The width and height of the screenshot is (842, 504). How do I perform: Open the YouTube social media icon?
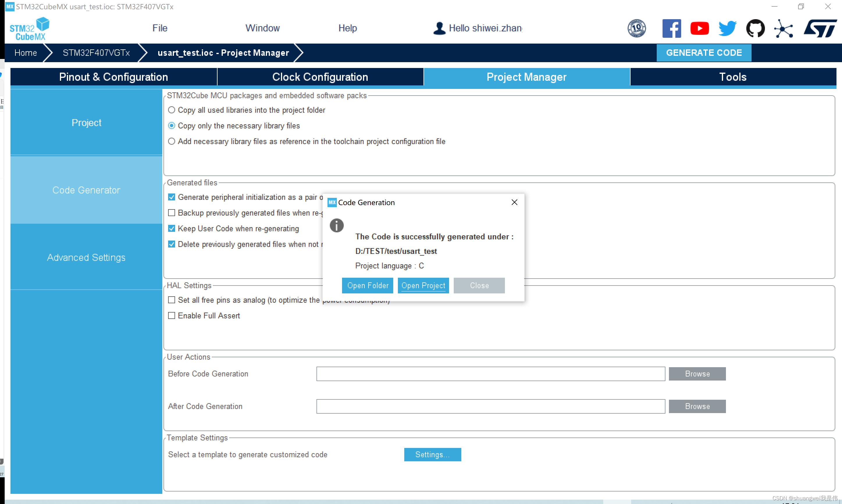(x=698, y=28)
